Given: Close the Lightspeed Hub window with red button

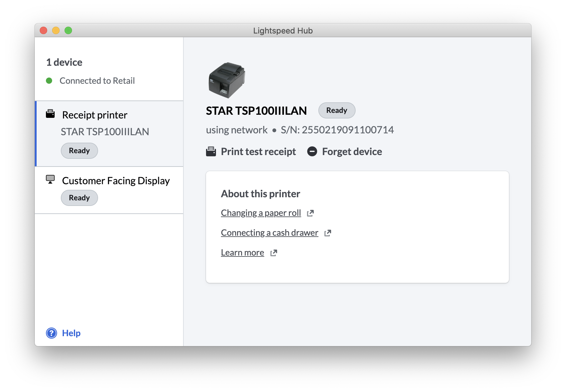Looking at the screenshot, I should (x=43, y=30).
